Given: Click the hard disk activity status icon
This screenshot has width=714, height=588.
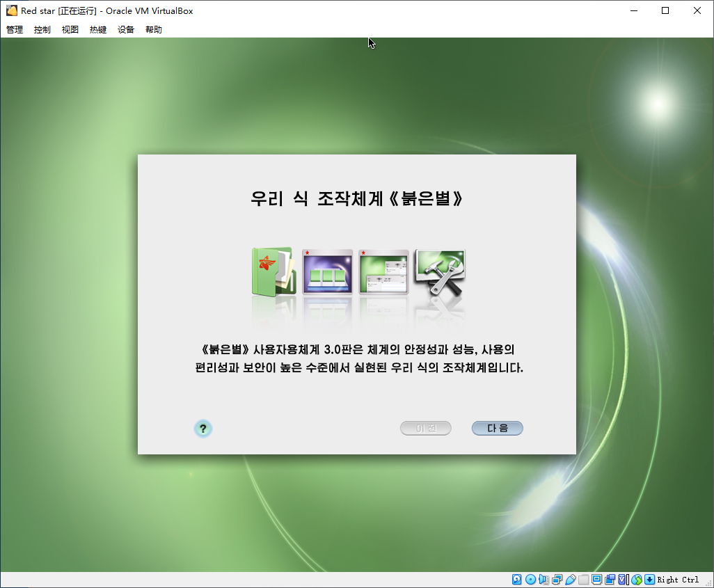Looking at the screenshot, I should 517,580.
